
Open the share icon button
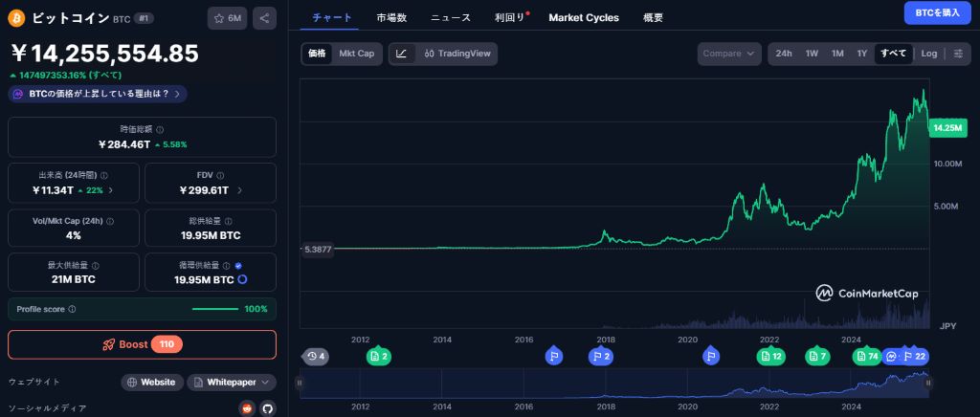tap(264, 18)
